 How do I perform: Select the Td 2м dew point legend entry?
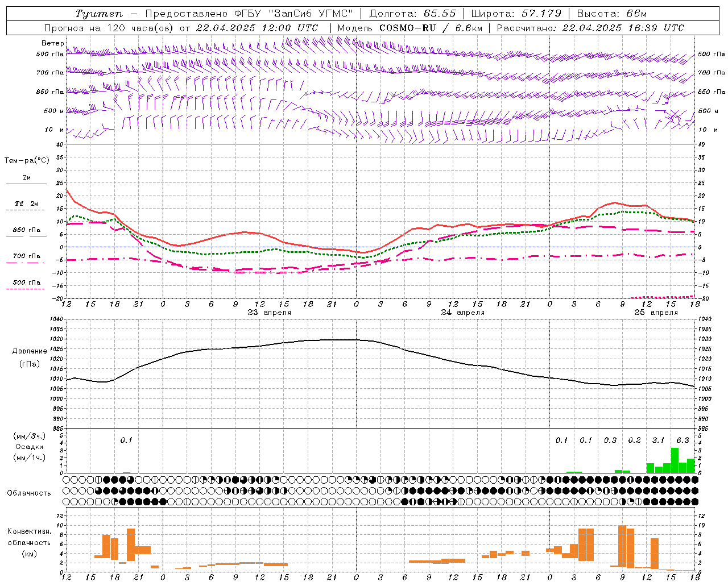click(27, 203)
